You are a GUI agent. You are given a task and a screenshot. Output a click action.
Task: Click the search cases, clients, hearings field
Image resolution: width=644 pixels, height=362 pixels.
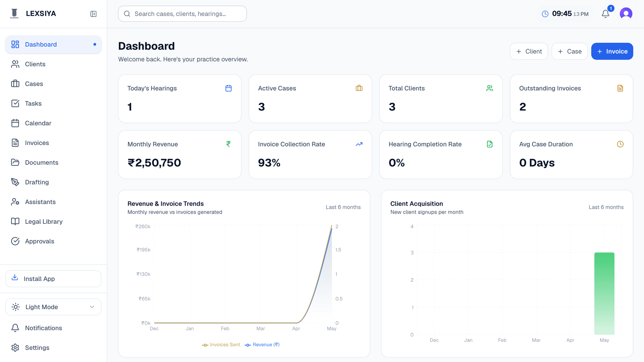[x=182, y=14]
